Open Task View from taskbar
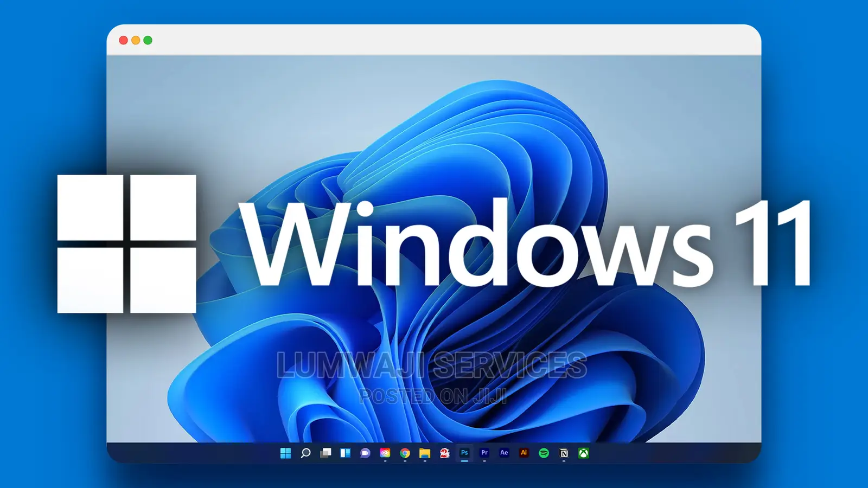This screenshot has width=868, height=488. [325, 453]
